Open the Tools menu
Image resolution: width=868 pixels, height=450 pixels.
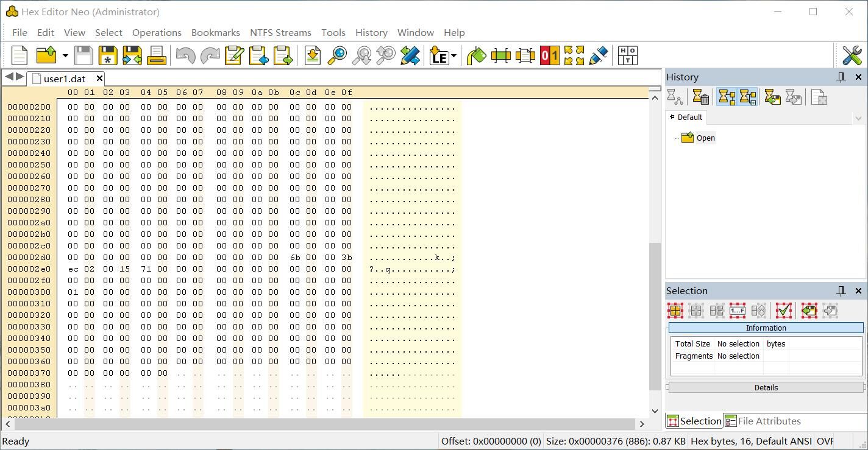point(333,32)
